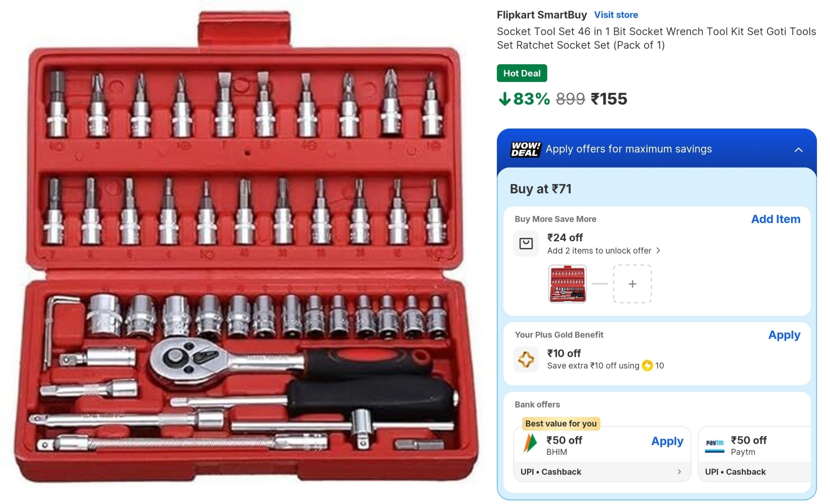Apply the Plus Gold Benefit
Screen dimensions: 830x504
[784, 335]
